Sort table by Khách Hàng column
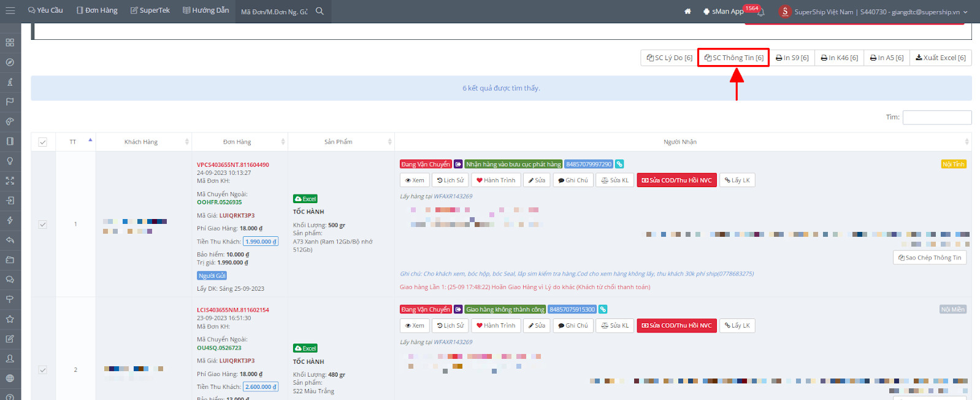This screenshot has height=400, width=980. (x=144, y=142)
